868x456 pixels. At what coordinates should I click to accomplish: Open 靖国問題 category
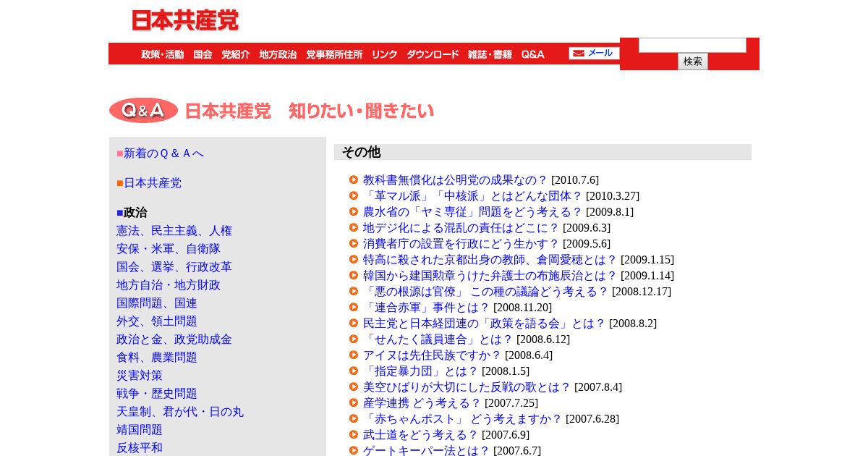[140, 430]
